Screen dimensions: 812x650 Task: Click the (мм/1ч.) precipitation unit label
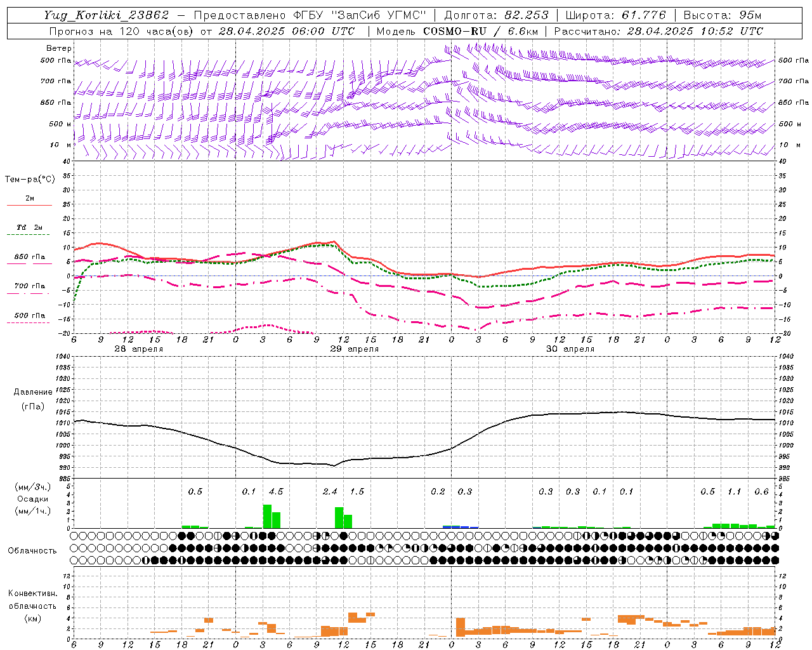point(32,511)
